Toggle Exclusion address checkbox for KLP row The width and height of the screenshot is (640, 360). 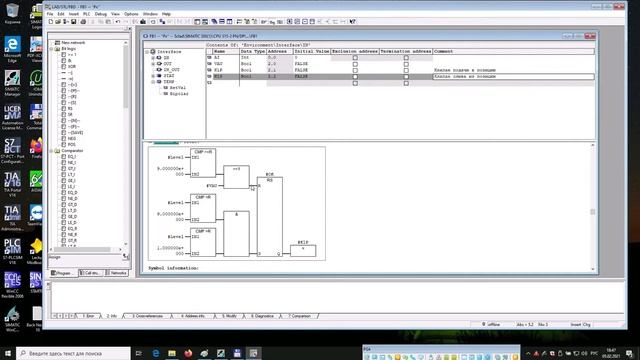pyautogui.click(x=355, y=70)
